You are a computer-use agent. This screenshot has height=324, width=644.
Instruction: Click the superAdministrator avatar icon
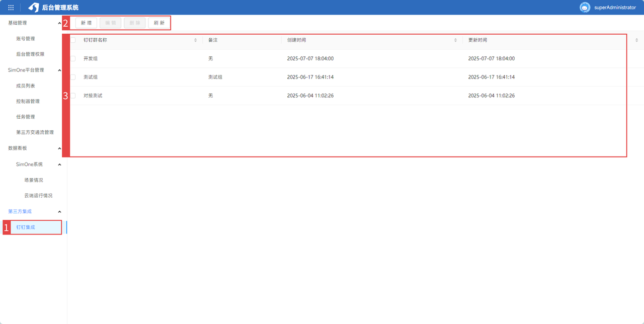[x=585, y=8]
